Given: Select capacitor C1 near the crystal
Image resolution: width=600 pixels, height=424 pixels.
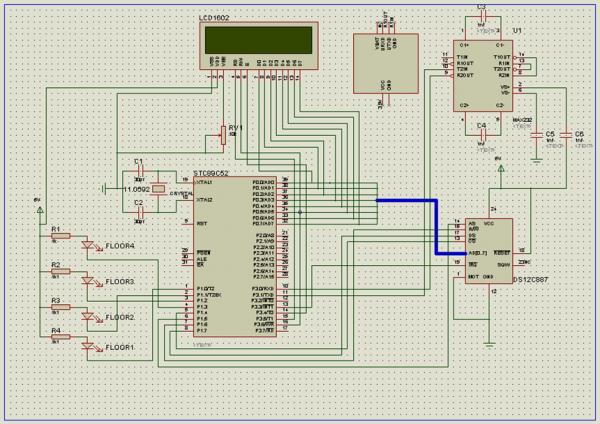Looking at the screenshot, I should (x=139, y=172).
